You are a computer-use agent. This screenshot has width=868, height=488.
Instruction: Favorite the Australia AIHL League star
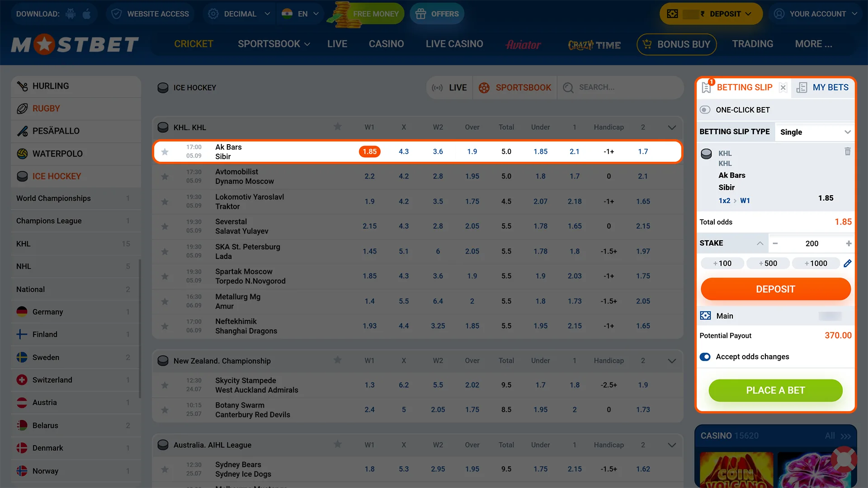pos(337,444)
